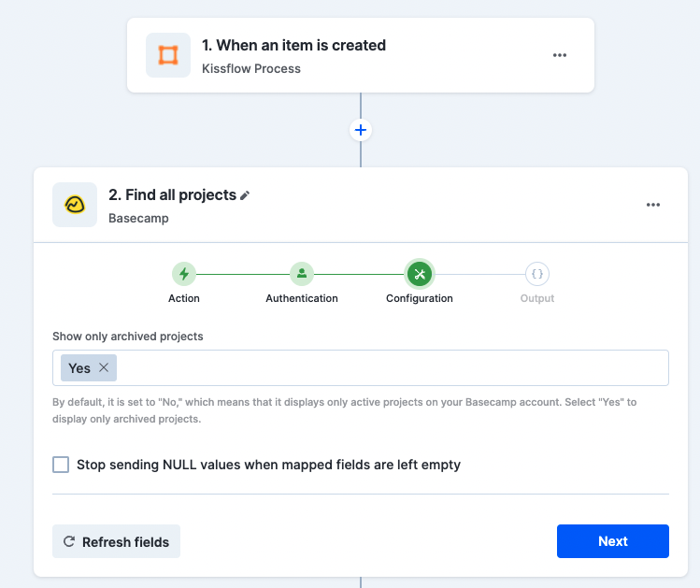Screen dimensions: 700x588
Task: Click the 'Find all projects' step title
Action: 172,195
